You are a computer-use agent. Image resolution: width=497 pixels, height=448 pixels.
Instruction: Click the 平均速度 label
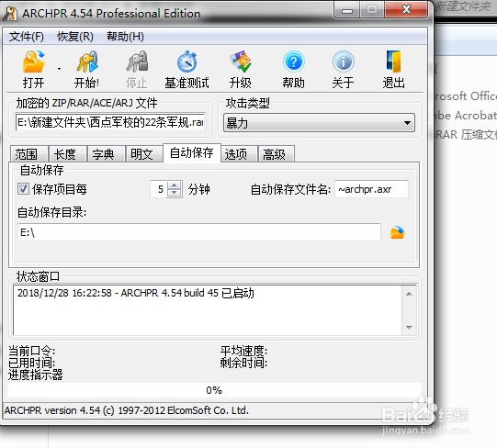pyautogui.click(x=243, y=351)
